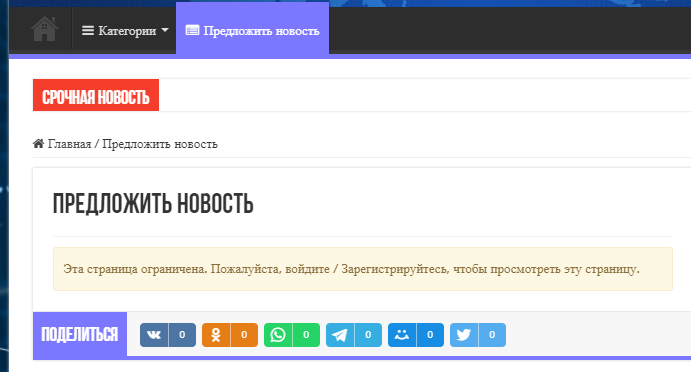Share the page on Odnoklassniki

tap(216, 335)
